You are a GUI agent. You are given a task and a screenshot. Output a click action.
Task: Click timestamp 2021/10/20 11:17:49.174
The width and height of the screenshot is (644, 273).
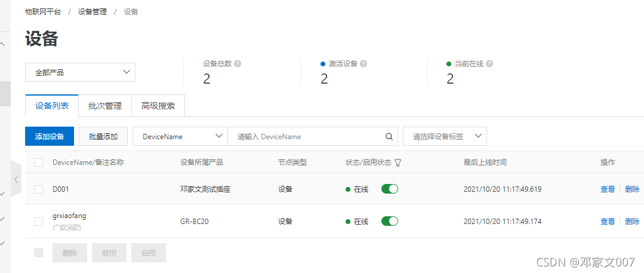(x=503, y=222)
